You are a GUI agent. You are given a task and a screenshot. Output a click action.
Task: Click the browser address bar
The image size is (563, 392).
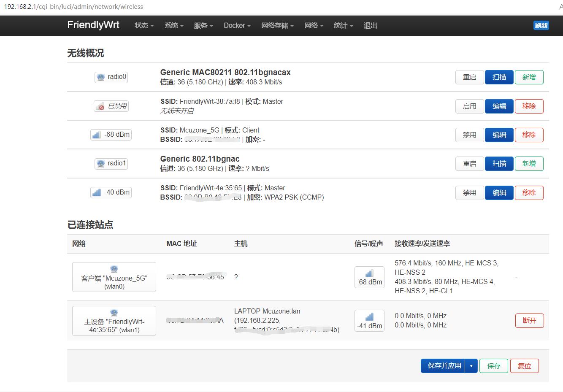169,7
